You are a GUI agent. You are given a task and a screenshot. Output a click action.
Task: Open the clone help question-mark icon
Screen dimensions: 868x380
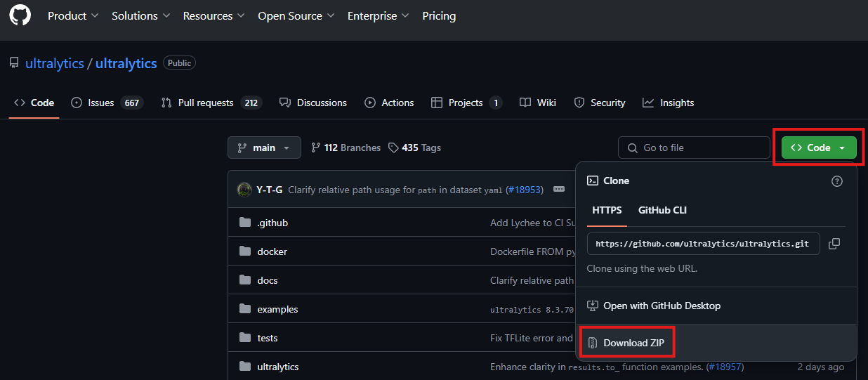tap(836, 181)
